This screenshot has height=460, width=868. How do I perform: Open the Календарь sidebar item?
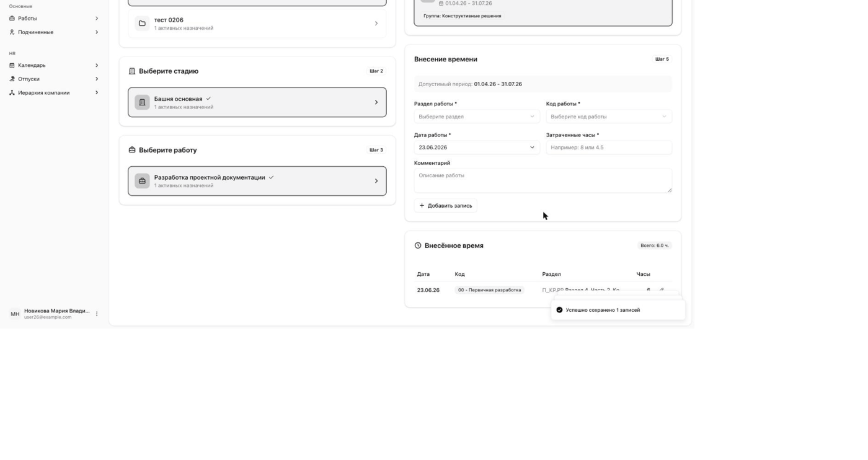[53, 65]
